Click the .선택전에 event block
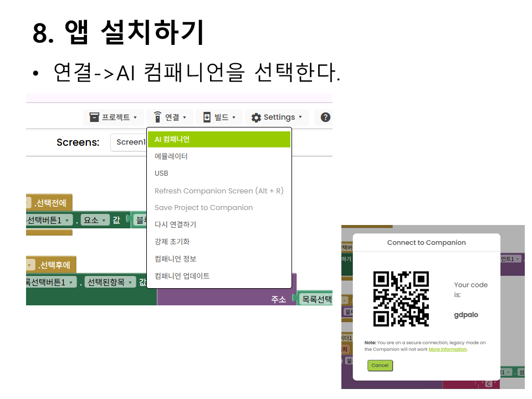 click(x=49, y=203)
